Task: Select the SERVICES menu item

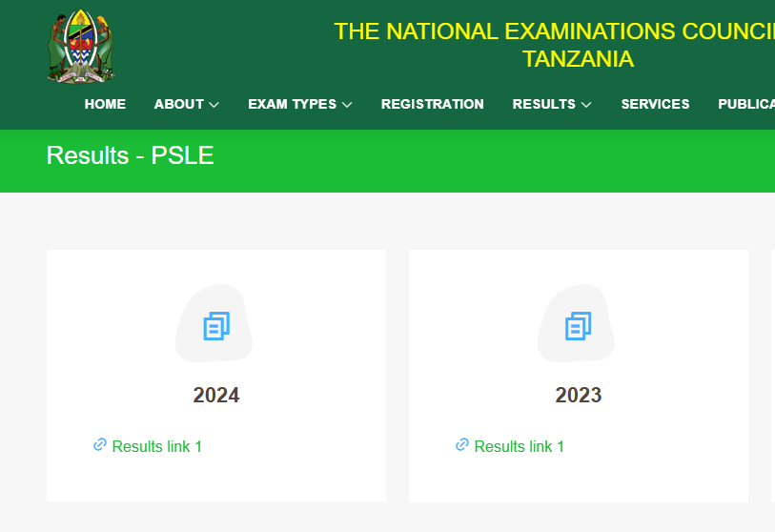Action: pos(655,104)
